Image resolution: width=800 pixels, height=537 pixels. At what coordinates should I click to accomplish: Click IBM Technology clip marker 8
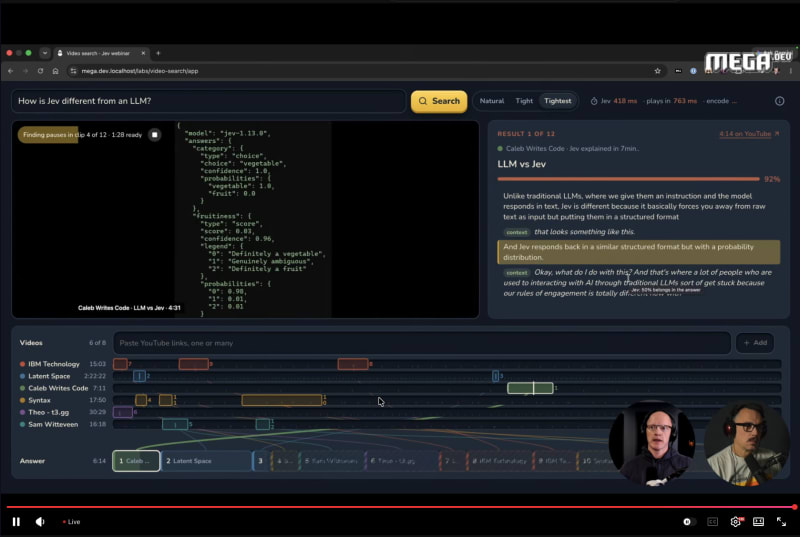click(353, 364)
